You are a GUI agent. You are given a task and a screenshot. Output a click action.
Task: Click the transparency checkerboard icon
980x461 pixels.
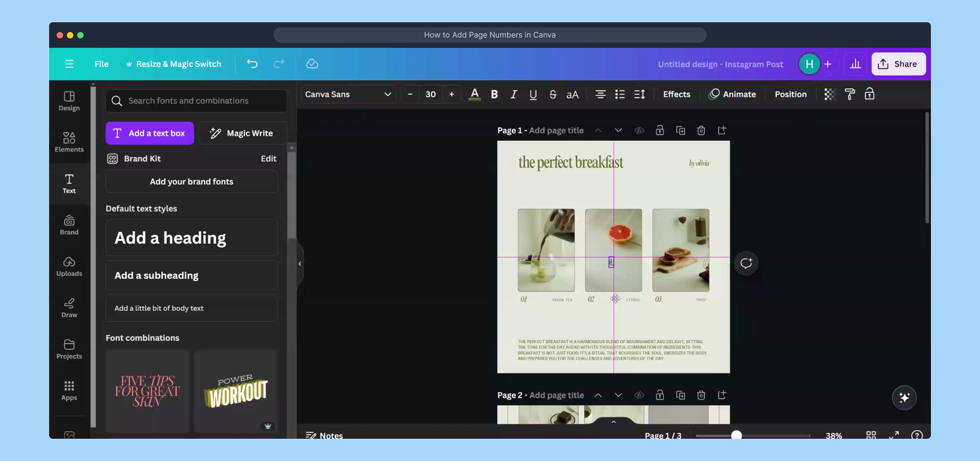coord(829,94)
